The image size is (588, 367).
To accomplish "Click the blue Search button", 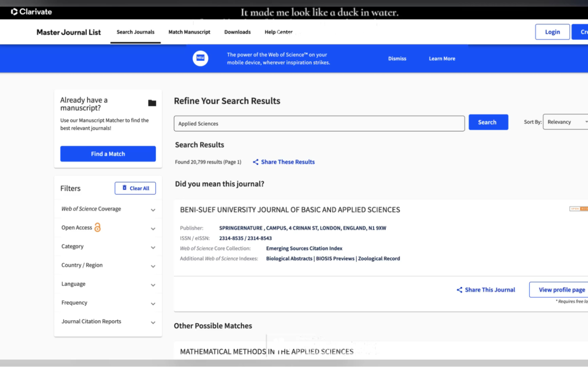I will tap(488, 122).
